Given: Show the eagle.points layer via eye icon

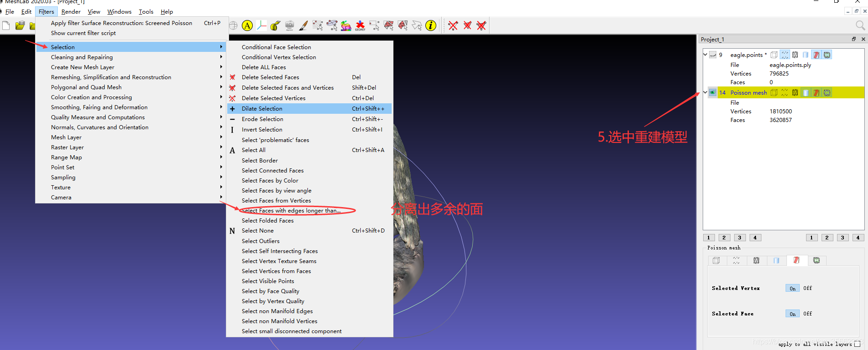Looking at the screenshot, I should pyautogui.click(x=713, y=55).
